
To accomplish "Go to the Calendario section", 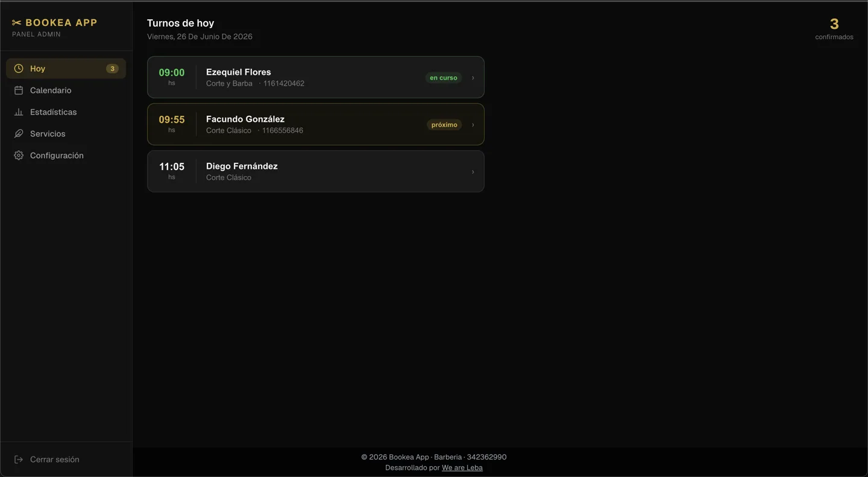I will 66,90.
